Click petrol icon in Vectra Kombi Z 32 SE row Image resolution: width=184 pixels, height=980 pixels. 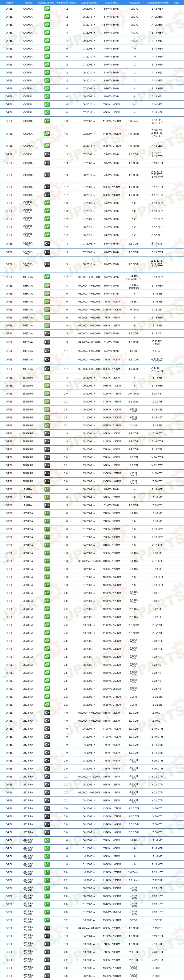[x=47, y=920]
